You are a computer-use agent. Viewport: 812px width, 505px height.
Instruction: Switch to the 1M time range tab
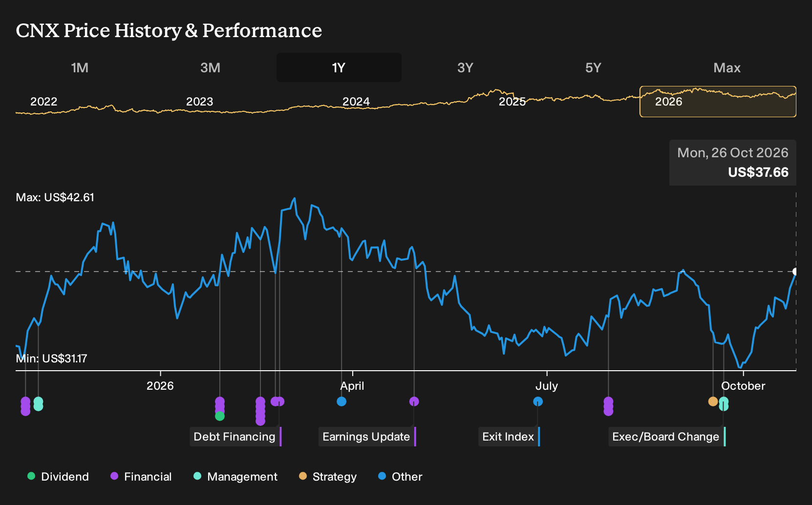click(80, 67)
